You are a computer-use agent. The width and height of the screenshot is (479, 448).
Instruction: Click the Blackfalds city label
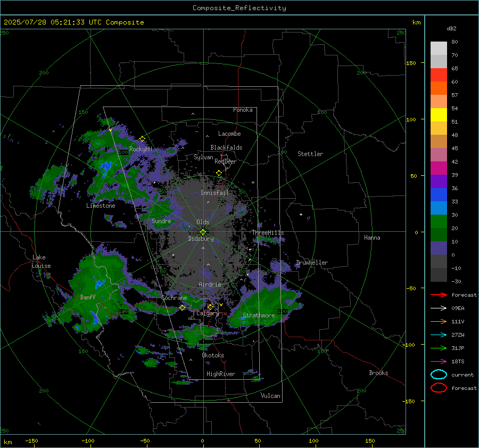click(x=226, y=148)
